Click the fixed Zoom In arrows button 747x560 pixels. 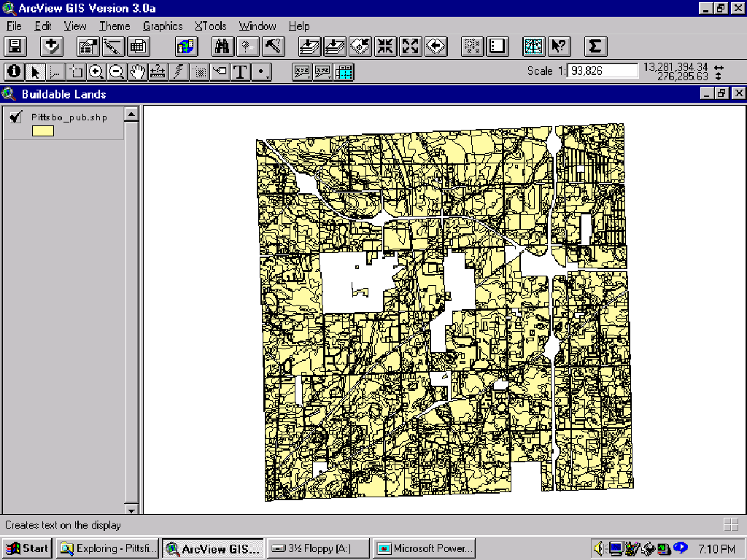coord(385,47)
